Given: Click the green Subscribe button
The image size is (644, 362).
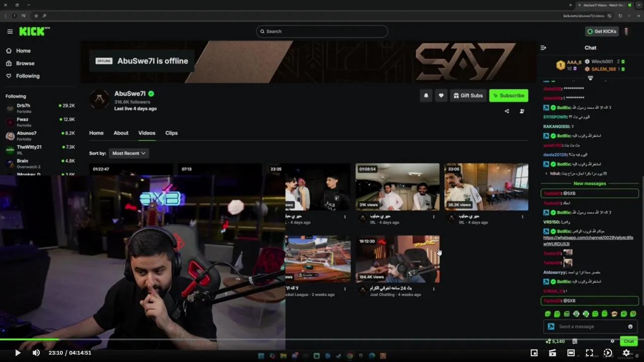Looking at the screenshot, I should point(509,96).
